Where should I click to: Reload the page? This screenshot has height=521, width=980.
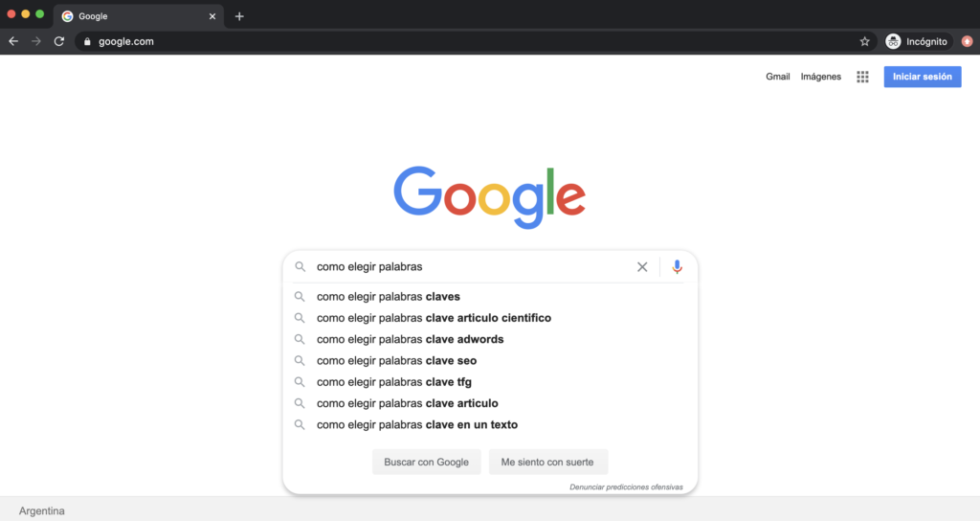[59, 41]
